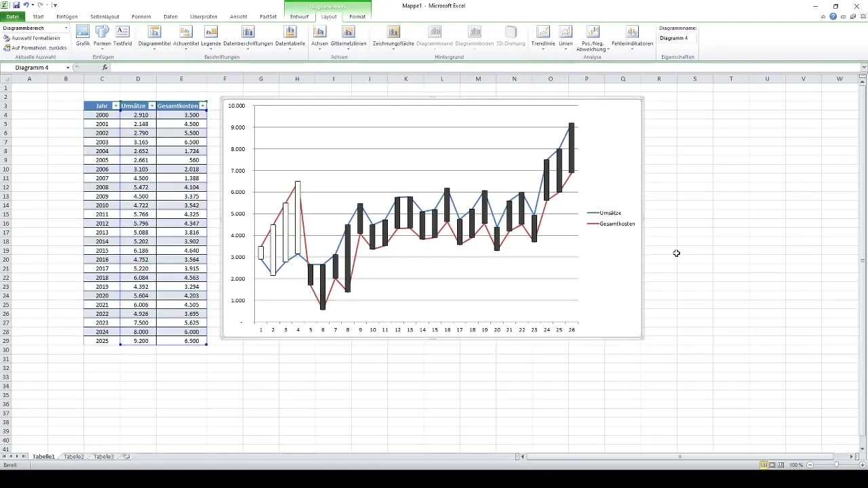Screen dimensions: 868x488
Task: Click Auf Formatvorl. zurücks. button
Action: [x=35, y=48]
